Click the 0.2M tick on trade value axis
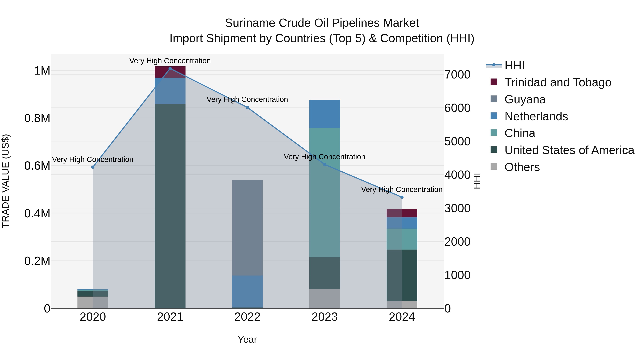 37,261
